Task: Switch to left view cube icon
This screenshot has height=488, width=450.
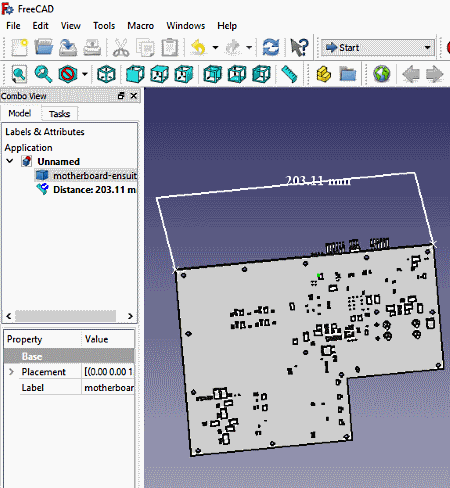Action: (261, 74)
